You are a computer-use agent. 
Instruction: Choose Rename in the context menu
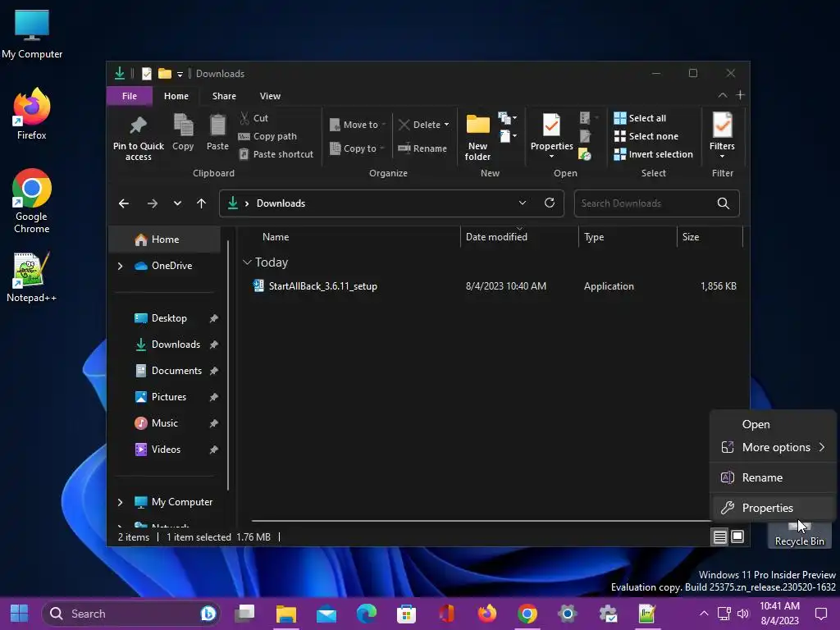point(773,477)
